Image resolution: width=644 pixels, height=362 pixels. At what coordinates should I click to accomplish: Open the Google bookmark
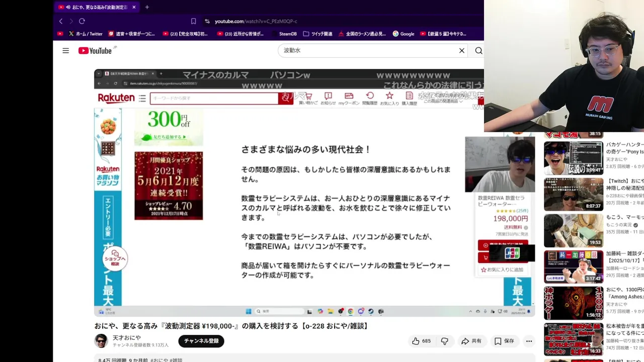coord(404,34)
